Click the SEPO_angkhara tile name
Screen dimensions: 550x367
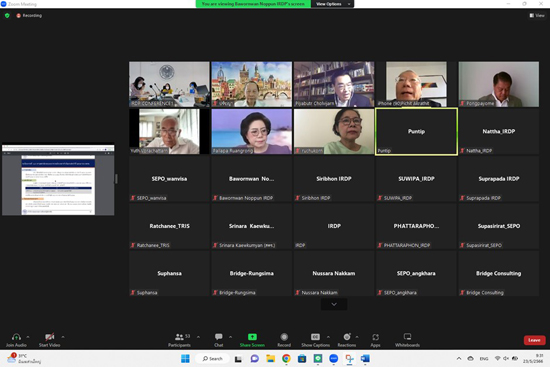click(416, 273)
